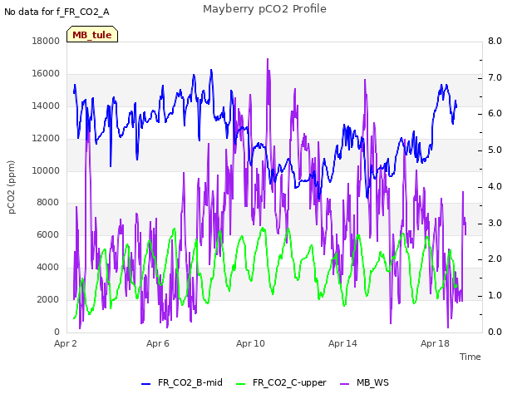This screenshot has height=399, width=532.
Task: Click the 4.0 right axis value
Action: click(495, 186)
